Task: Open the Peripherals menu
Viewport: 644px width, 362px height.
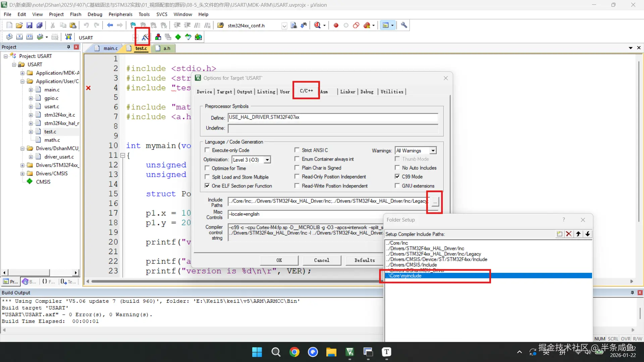Action: coord(120,14)
